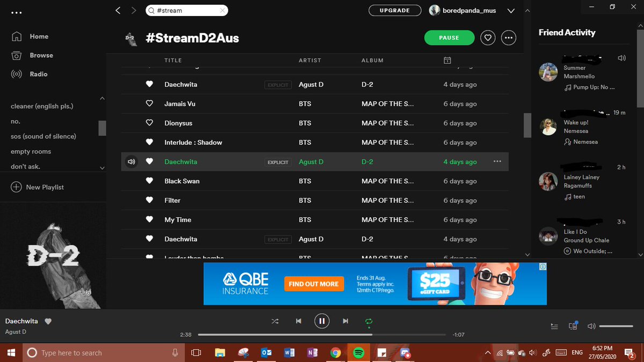Like Jamais Vu with heart
The width and height of the screenshot is (644, 362).
(150, 104)
